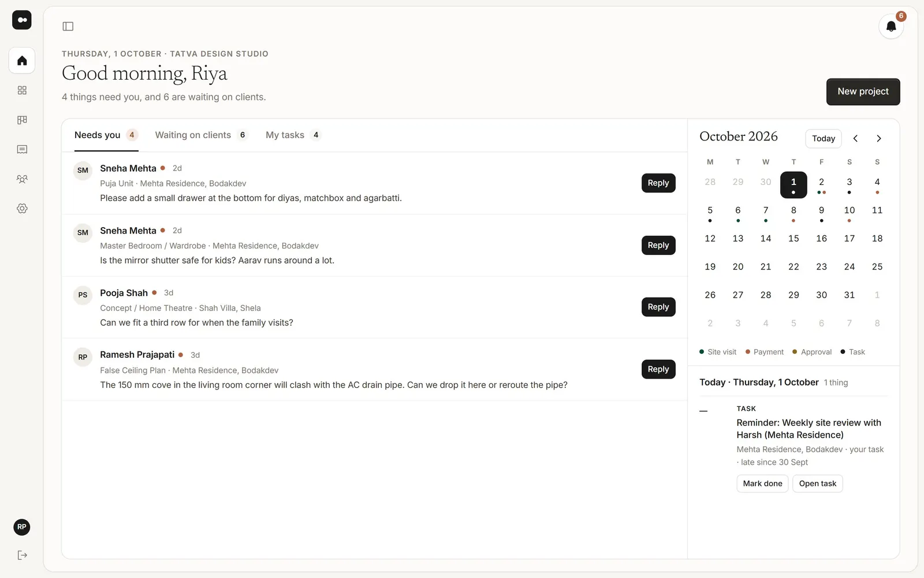Open the dashboard grid icon in sidebar

point(22,90)
